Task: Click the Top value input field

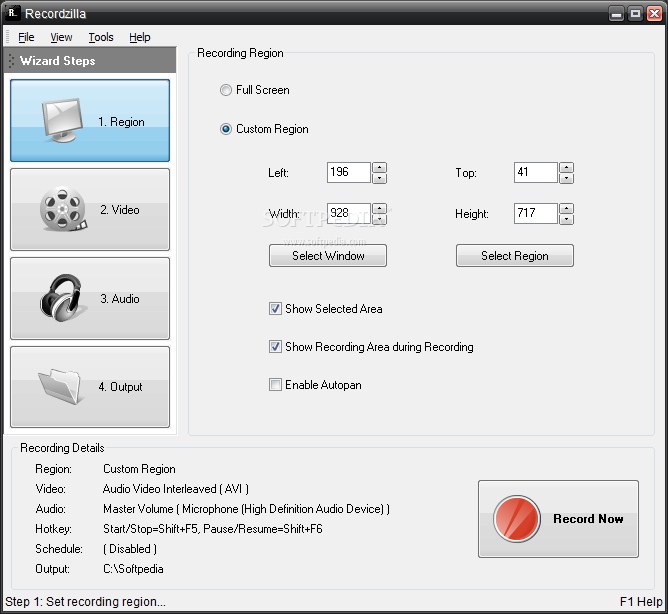Action: (536, 173)
